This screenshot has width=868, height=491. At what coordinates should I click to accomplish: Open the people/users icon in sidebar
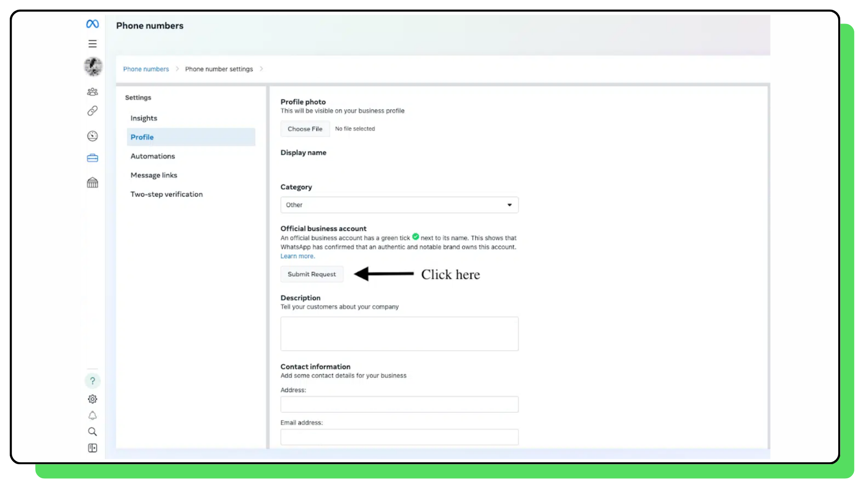click(92, 91)
